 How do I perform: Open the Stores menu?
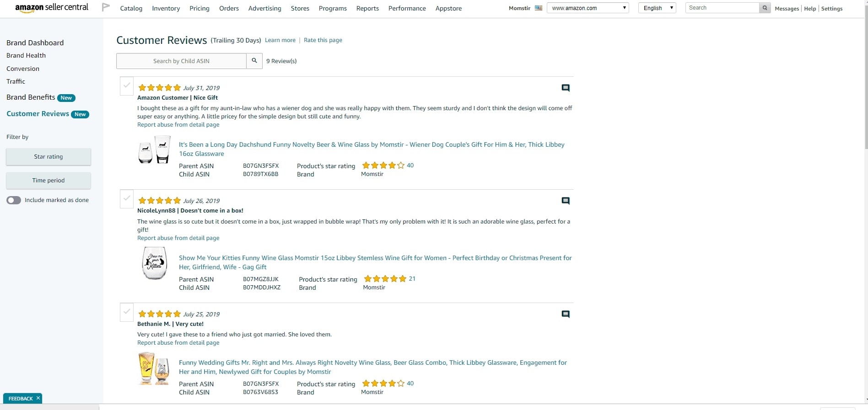pos(300,8)
